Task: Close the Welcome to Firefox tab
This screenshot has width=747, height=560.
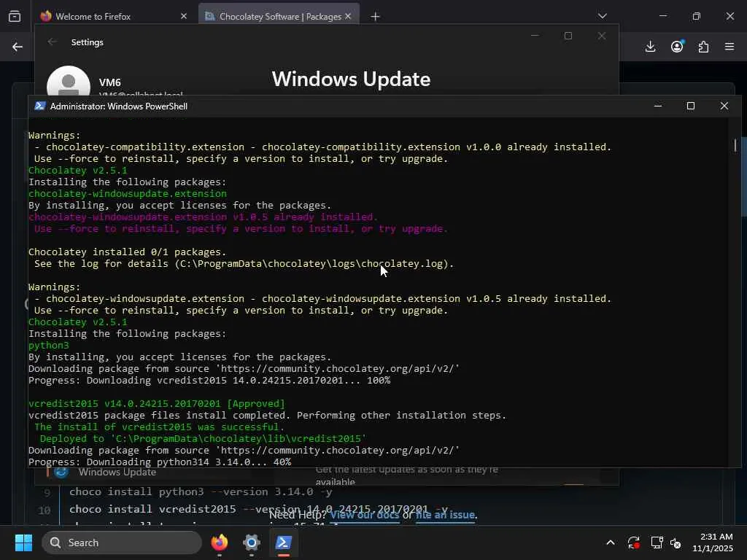Action: pos(184,16)
